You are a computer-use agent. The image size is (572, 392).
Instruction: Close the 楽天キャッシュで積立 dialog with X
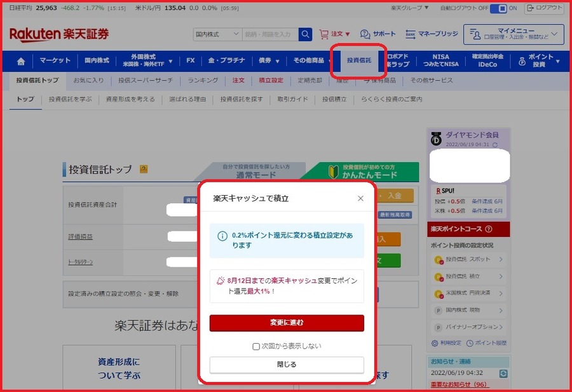click(360, 198)
